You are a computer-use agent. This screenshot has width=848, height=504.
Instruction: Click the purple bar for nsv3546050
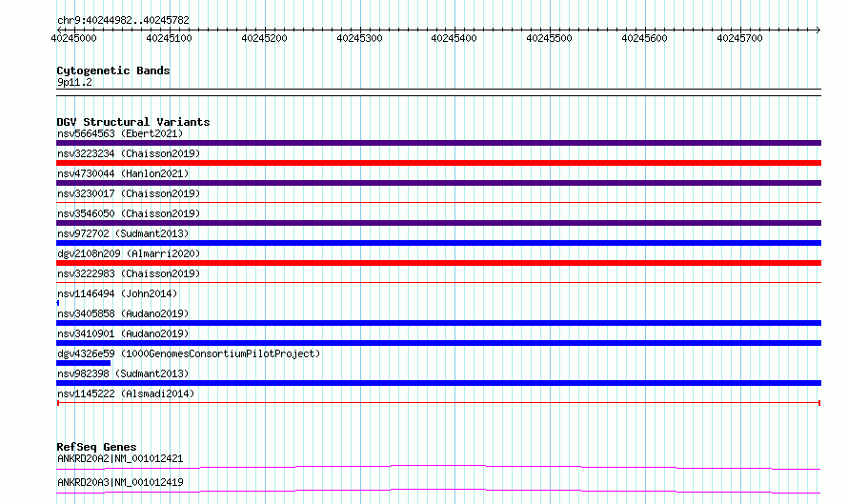438,223
